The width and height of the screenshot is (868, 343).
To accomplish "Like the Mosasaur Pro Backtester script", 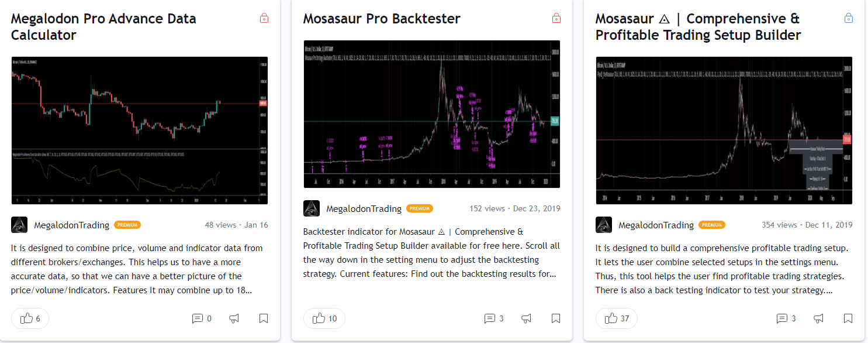I will [324, 318].
